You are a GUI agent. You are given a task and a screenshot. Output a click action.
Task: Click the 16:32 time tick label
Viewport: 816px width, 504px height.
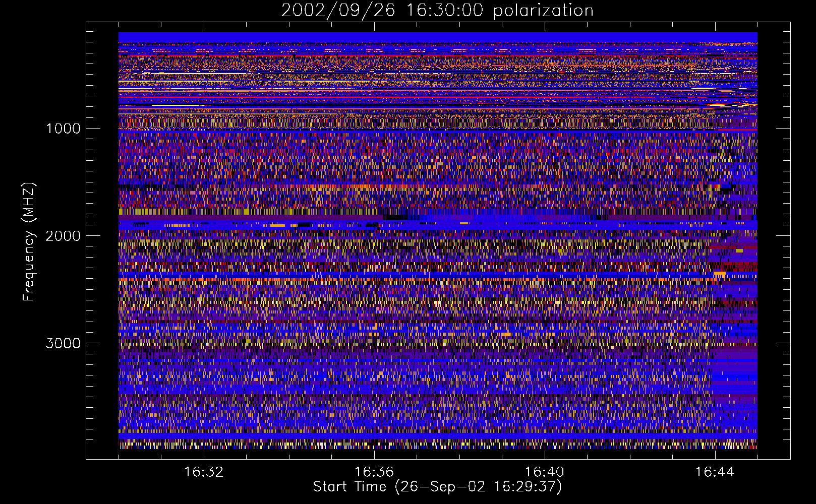(204, 472)
